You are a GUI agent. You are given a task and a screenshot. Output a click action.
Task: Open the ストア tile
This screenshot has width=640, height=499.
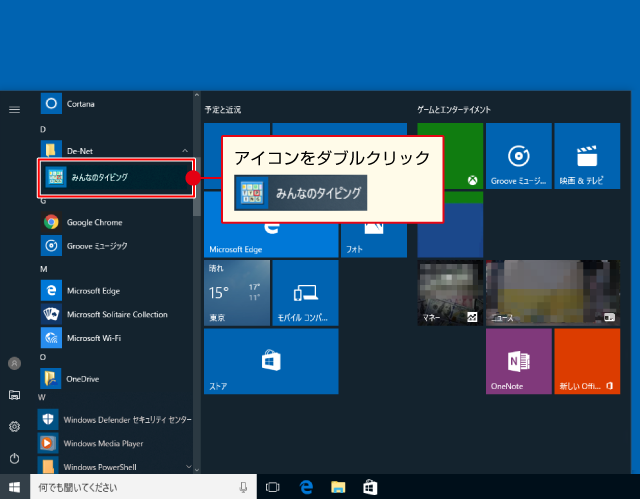tap(271, 361)
